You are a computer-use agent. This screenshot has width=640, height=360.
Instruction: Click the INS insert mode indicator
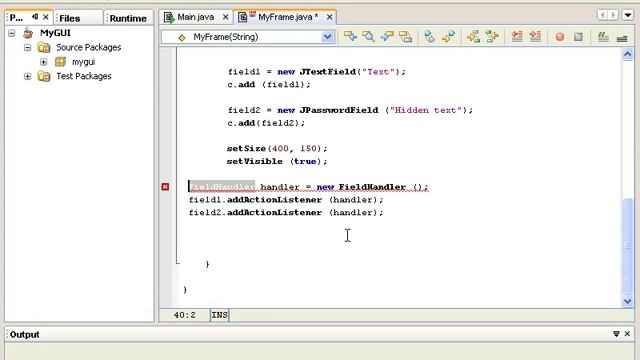[219, 315]
